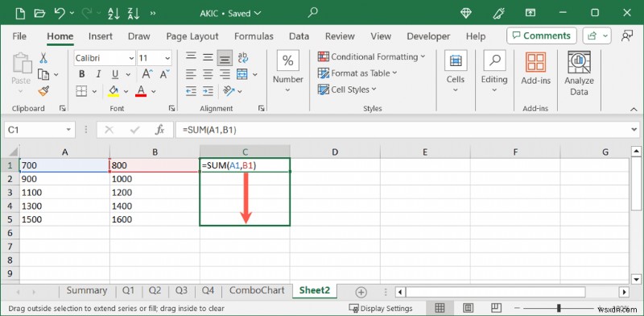Open the Editing menu button
The width and height of the screenshot is (644, 316).
point(494,71)
